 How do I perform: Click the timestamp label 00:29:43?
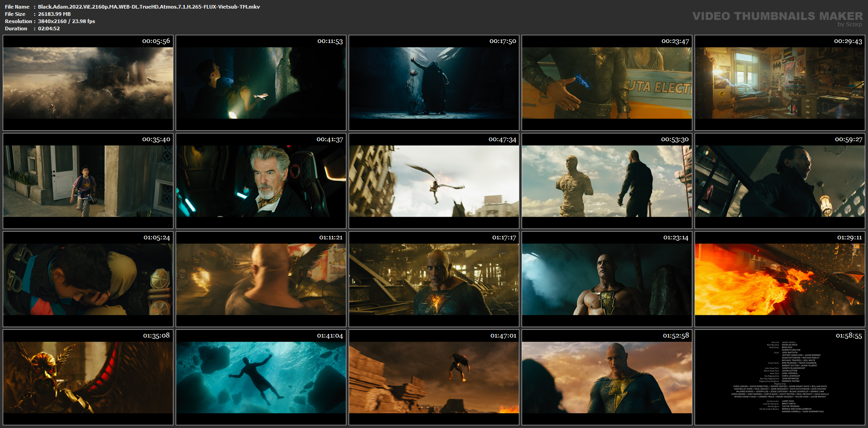(848, 41)
